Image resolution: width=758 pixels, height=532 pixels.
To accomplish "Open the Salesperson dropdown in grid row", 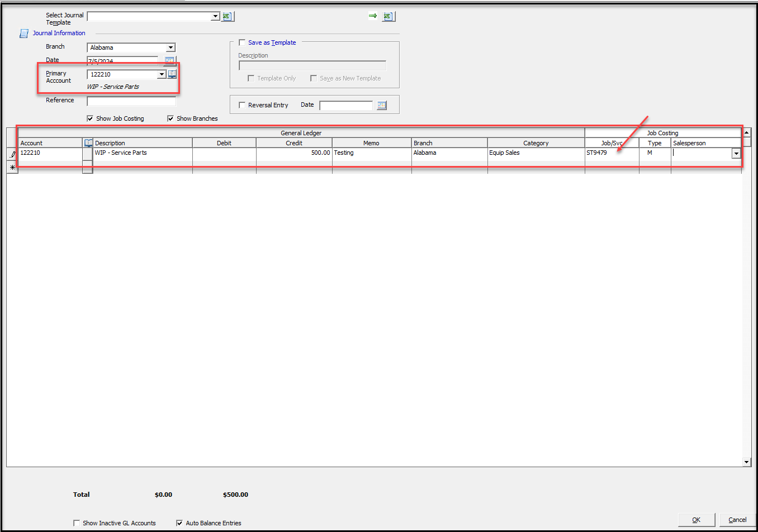I will tap(736, 153).
